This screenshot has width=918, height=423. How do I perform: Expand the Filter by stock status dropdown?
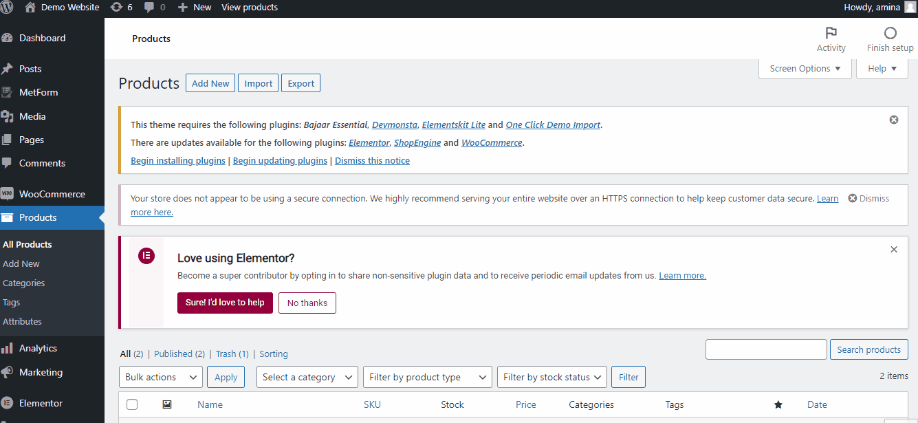(x=552, y=377)
